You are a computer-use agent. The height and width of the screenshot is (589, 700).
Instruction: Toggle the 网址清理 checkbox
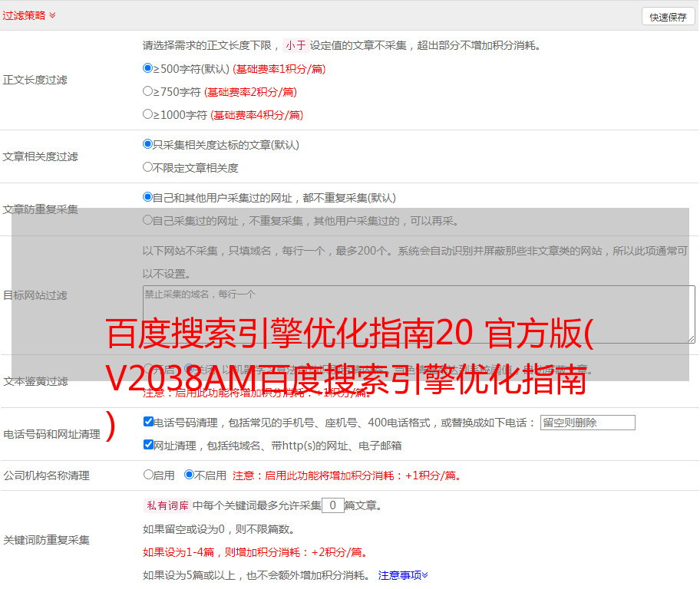tap(149, 444)
